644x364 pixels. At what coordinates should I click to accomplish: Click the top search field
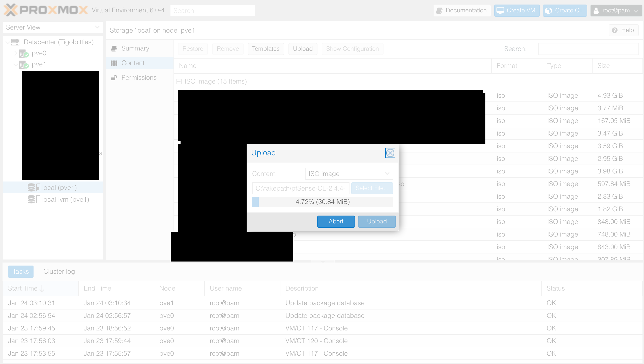pyautogui.click(x=213, y=10)
